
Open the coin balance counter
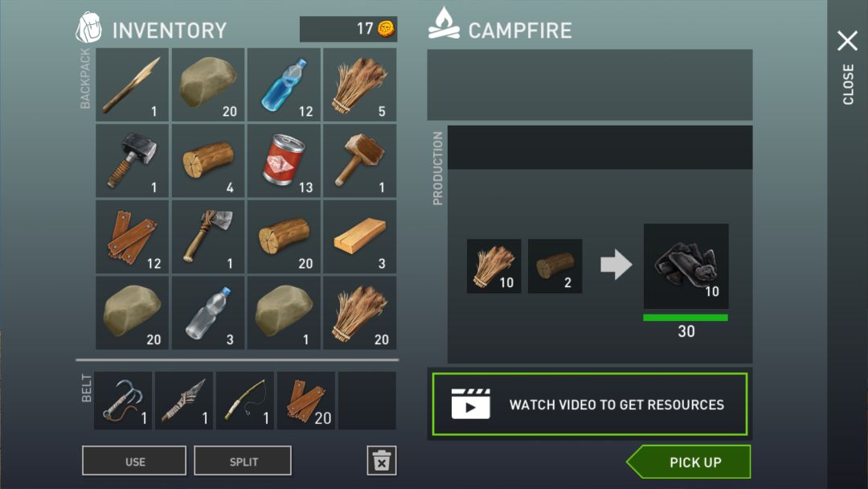[348, 29]
